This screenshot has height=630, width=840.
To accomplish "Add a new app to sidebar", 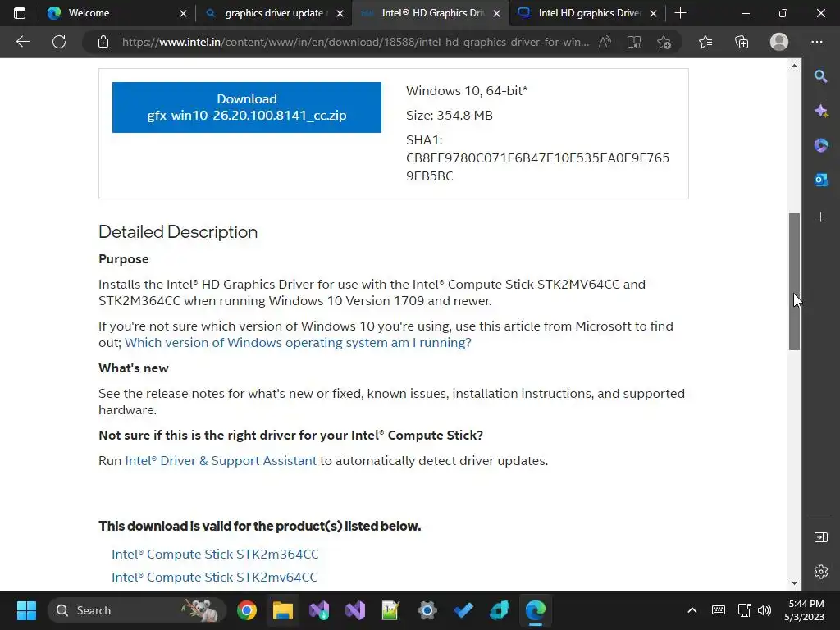I will pos(820,217).
